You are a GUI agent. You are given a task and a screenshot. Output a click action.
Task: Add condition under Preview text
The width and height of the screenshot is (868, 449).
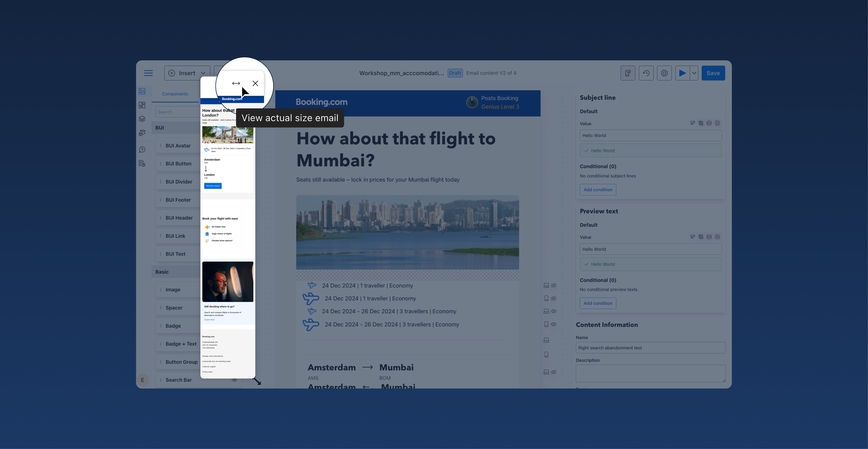[598, 303]
